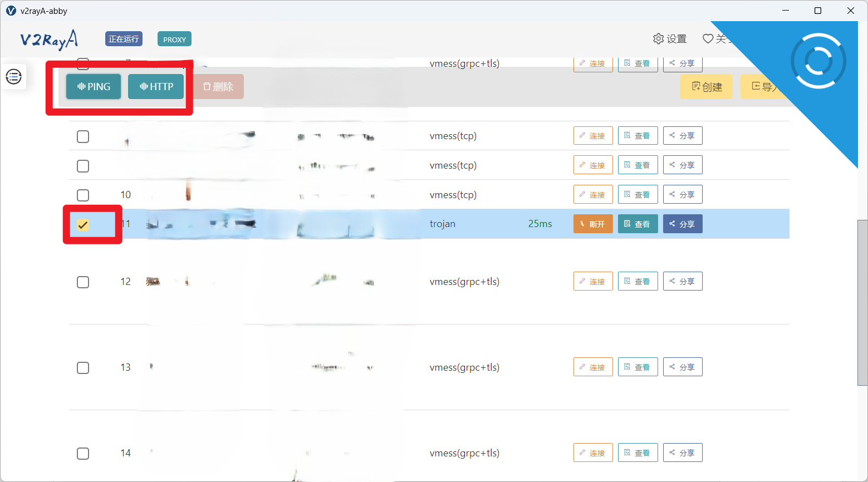Connect server 14 using 连接
This screenshot has width=868, height=482.
[593, 453]
